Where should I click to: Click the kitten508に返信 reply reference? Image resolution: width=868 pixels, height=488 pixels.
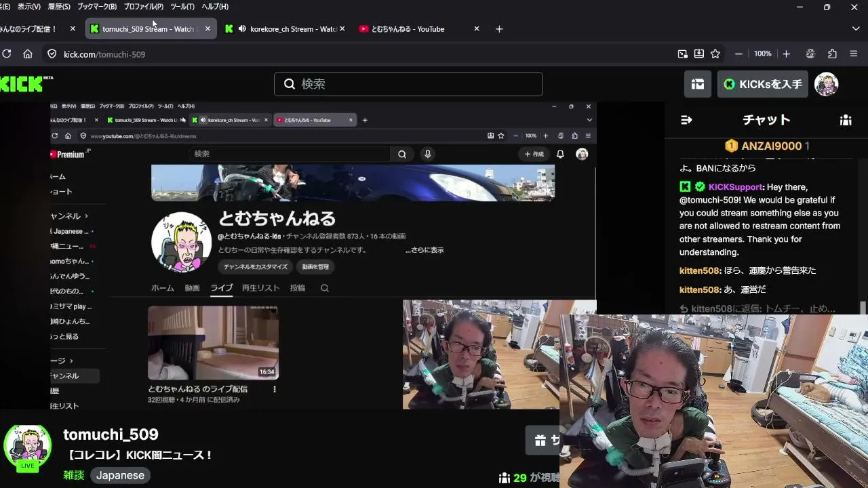[757, 309]
